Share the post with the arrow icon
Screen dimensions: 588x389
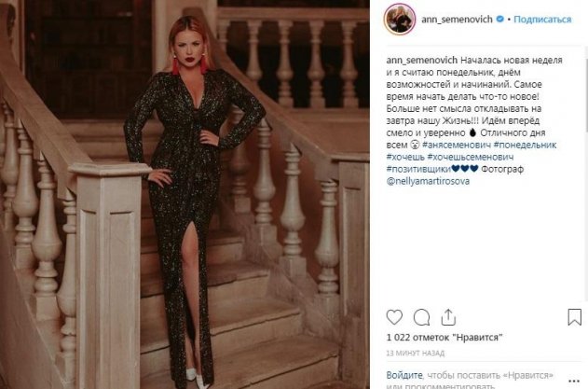448,317
